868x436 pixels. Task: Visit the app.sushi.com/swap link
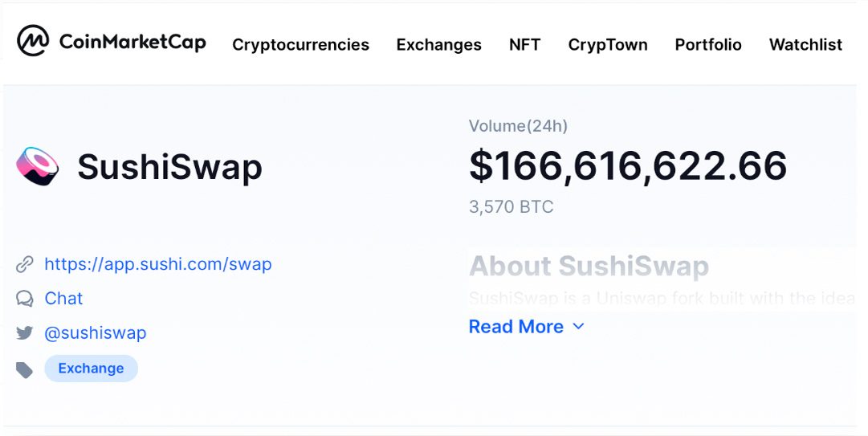click(157, 264)
